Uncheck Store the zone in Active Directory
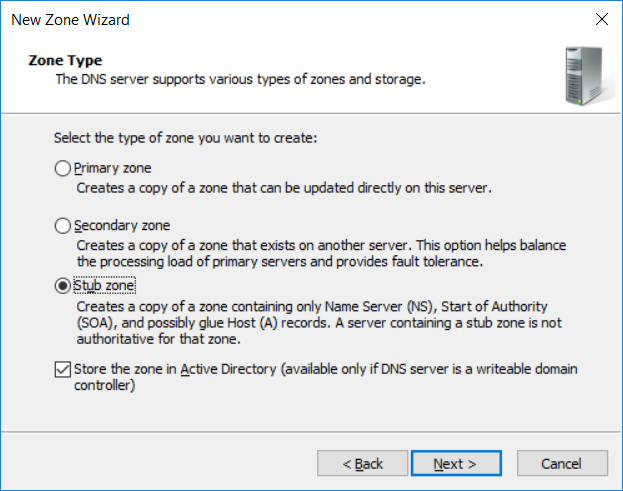Viewport: 623px width, 491px height. point(63,370)
